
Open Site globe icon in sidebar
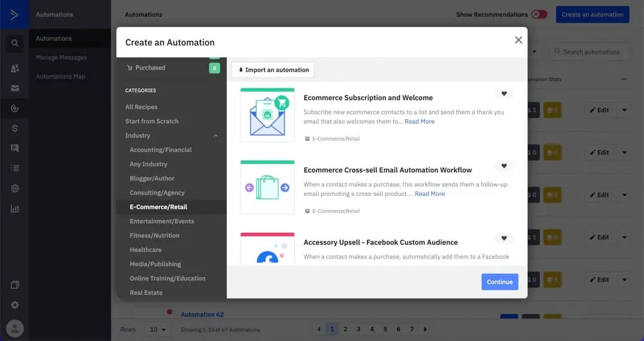(14, 188)
